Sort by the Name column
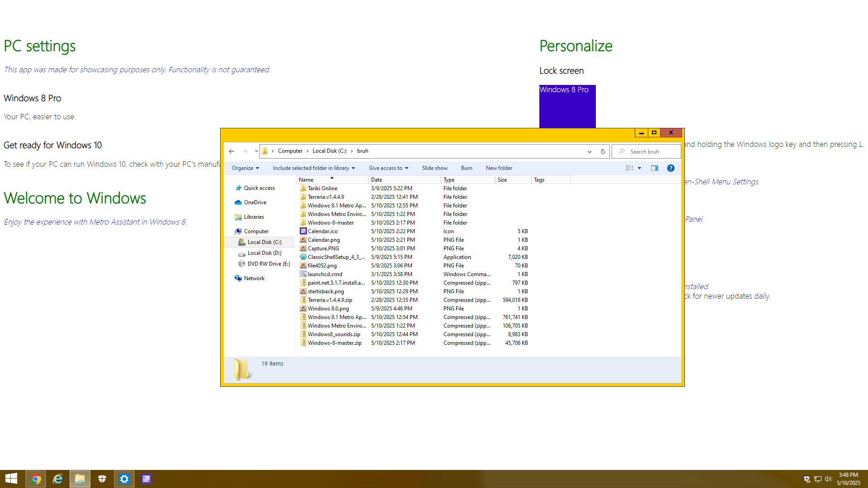868x488 pixels. coord(332,180)
